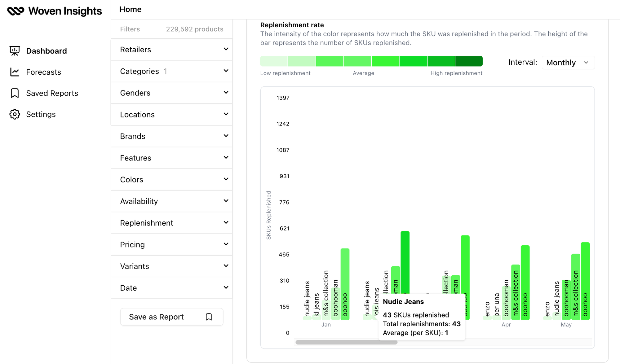This screenshot has height=364, width=620.
Task: Expand the Brands filter
Action: pos(172,136)
